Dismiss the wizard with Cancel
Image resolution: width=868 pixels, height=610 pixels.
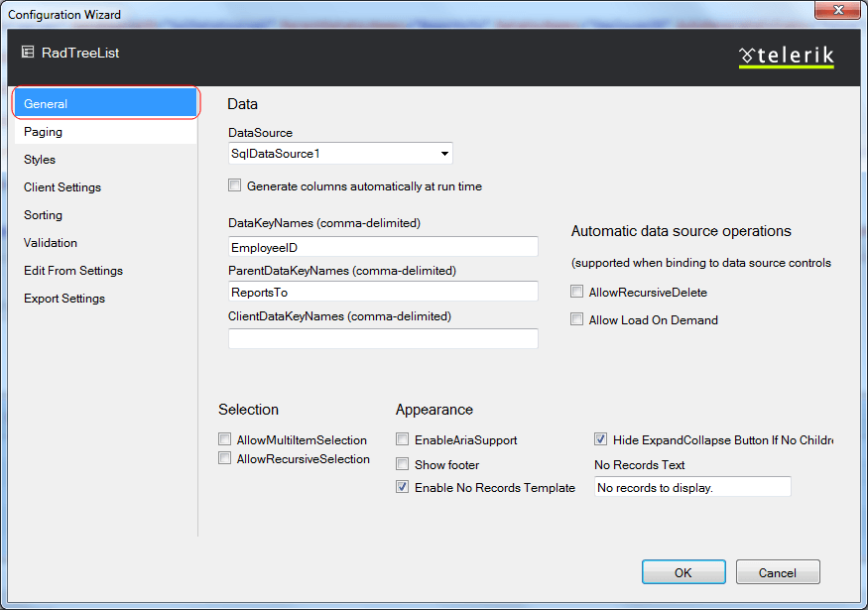point(778,571)
